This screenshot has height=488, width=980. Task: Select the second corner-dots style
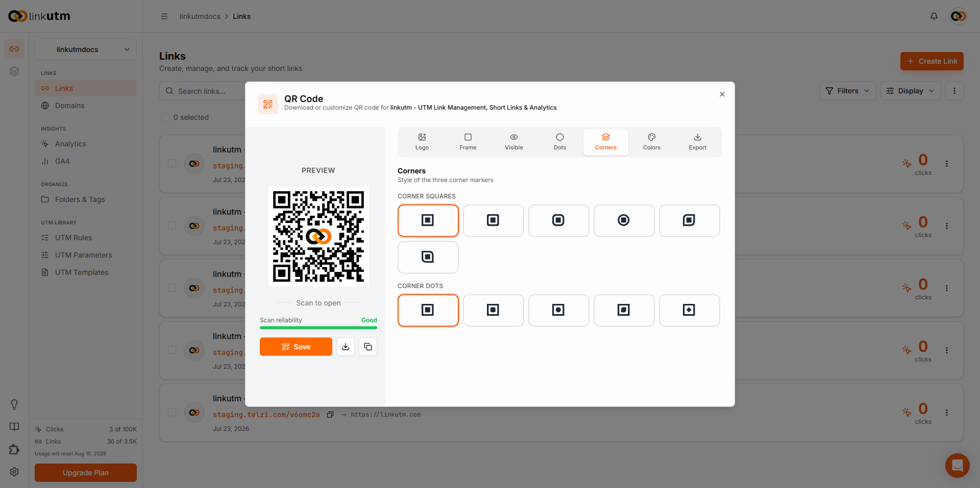[493, 310]
